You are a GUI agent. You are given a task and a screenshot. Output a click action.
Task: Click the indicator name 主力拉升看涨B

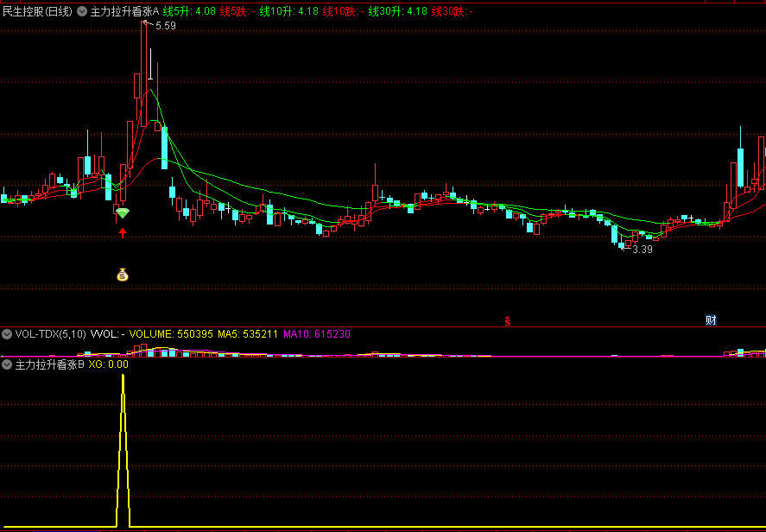click(x=50, y=364)
